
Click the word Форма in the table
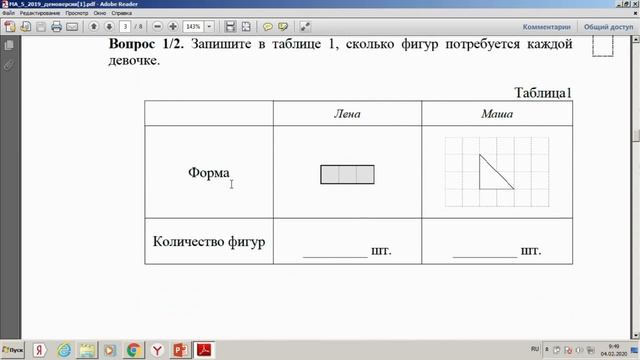[x=209, y=173]
